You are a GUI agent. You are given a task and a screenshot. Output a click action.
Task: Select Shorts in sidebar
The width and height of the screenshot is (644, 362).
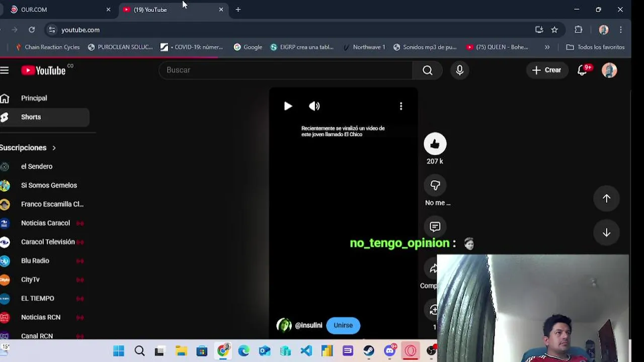click(x=44, y=117)
